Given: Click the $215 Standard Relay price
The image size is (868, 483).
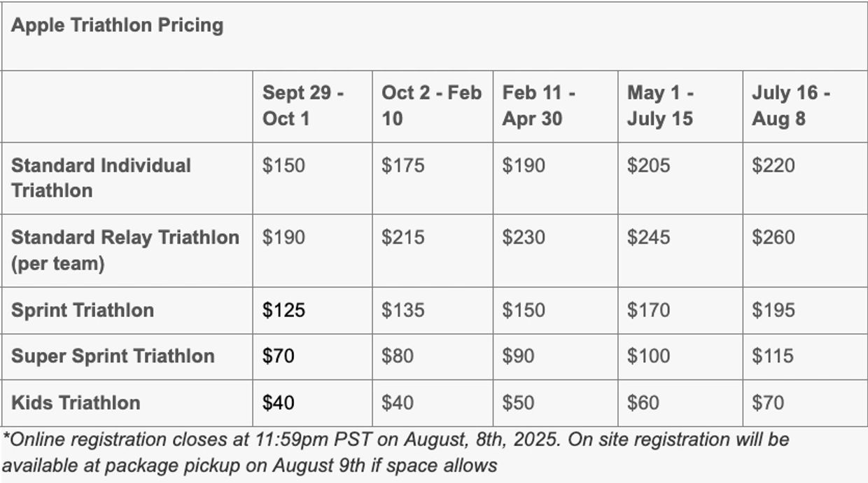Looking at the screenshot, I should pyautogui.click(x=402, y=237).
